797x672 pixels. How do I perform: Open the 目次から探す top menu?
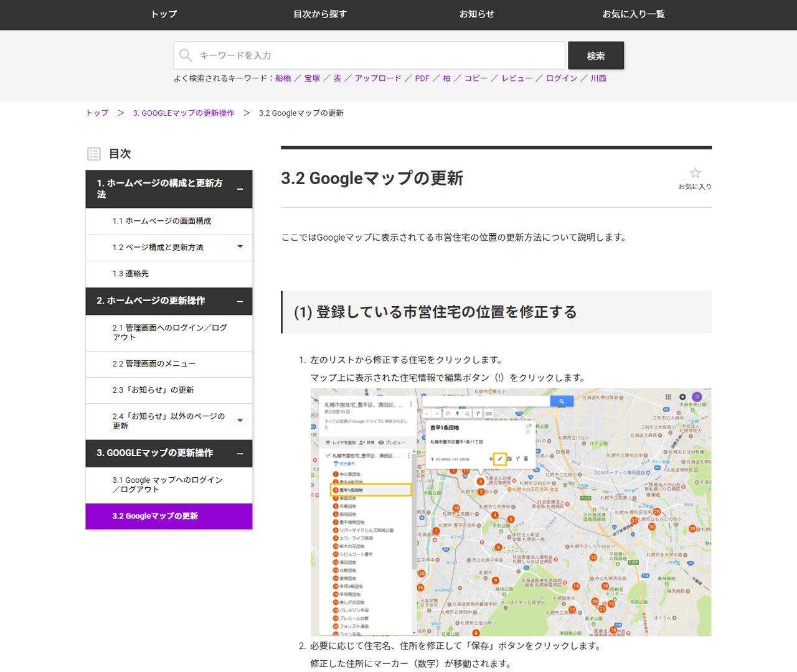point(320,14)
